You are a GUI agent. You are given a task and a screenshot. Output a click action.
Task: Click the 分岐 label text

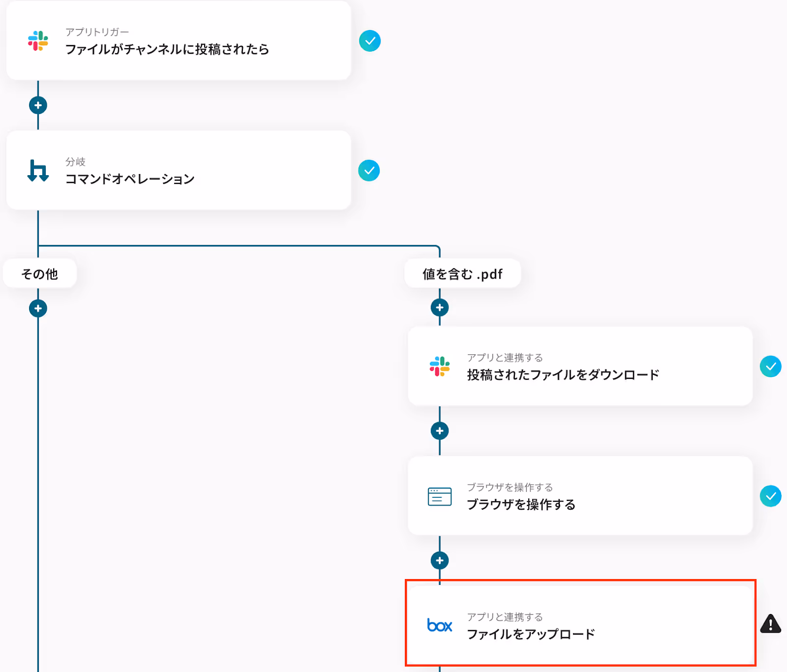point(76,162)
